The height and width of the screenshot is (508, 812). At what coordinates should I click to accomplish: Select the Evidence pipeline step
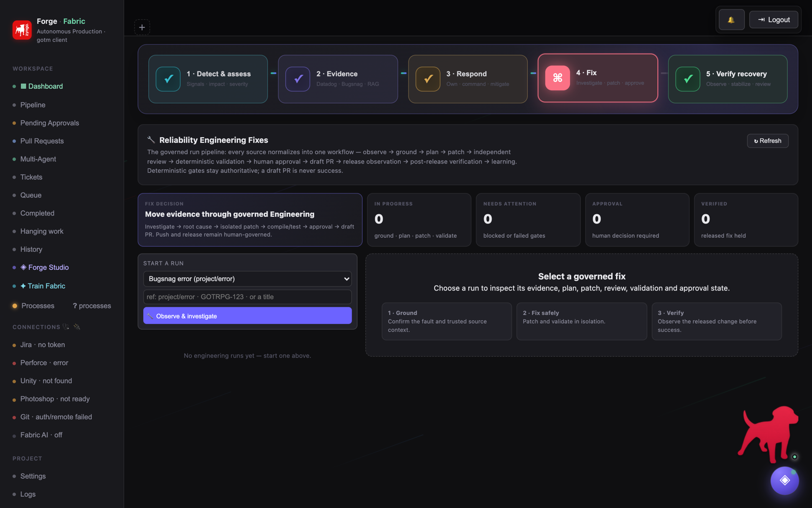[338, 79]
